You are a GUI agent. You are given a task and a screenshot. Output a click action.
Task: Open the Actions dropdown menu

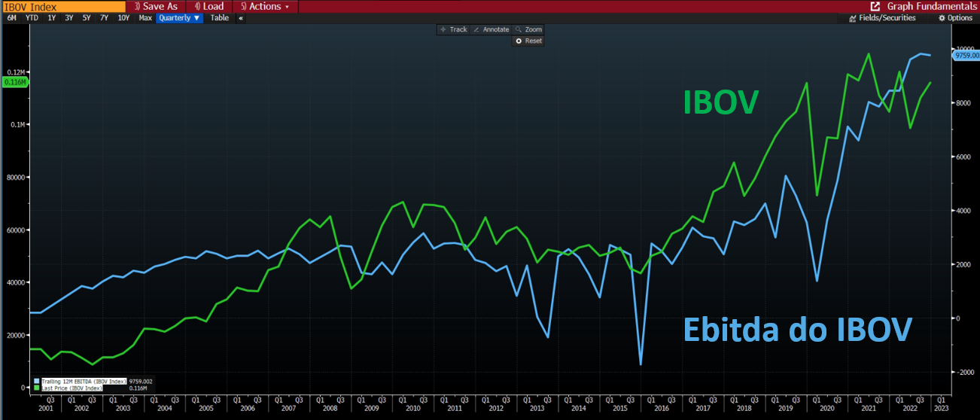[x=264, y=6]
